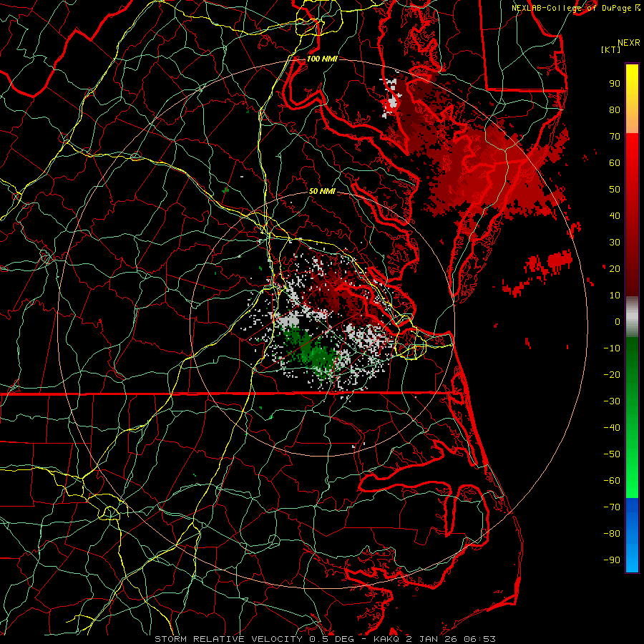Click the -10 value on the velocity scale

[612, 348]
